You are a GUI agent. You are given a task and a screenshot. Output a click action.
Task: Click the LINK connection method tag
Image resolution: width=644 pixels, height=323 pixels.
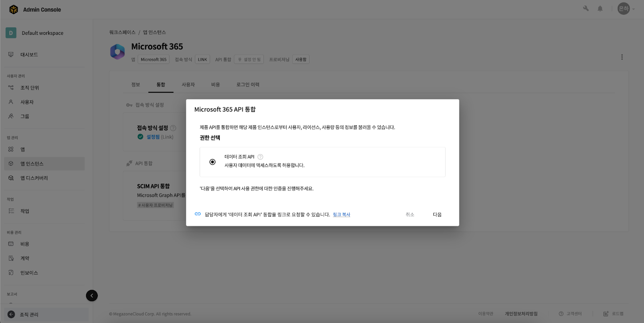pyautogui.click(x=202, y=60)
